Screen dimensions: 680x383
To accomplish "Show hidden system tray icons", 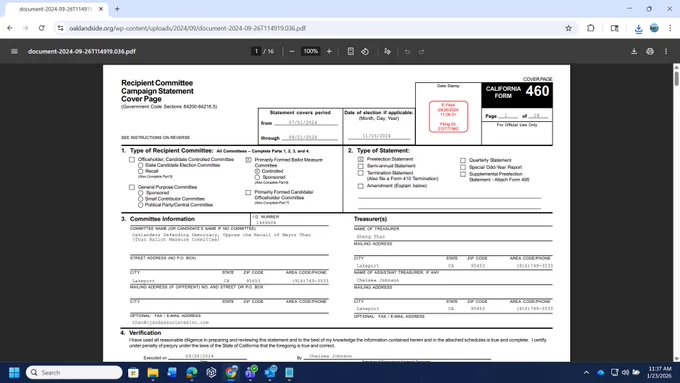I will [x=586, y=373].
